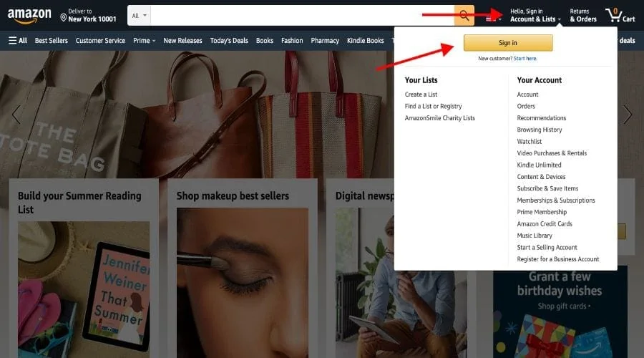Select Find a List or Registry
This screenshot has width=644, height=358.
pos(434,106)
